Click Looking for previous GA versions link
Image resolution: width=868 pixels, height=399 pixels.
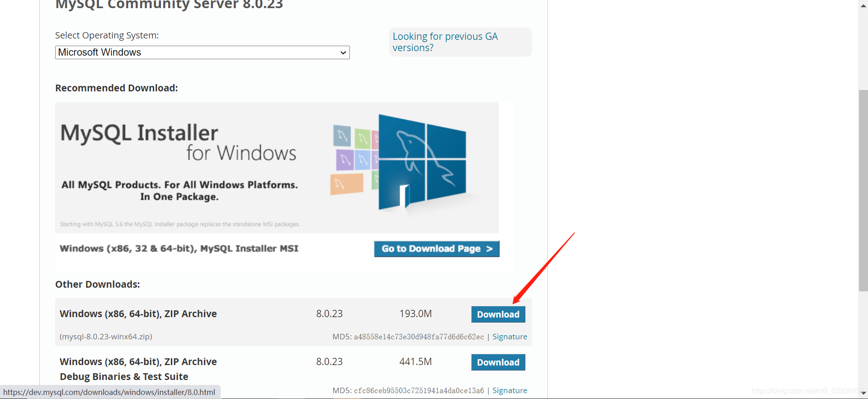[445, 42]
